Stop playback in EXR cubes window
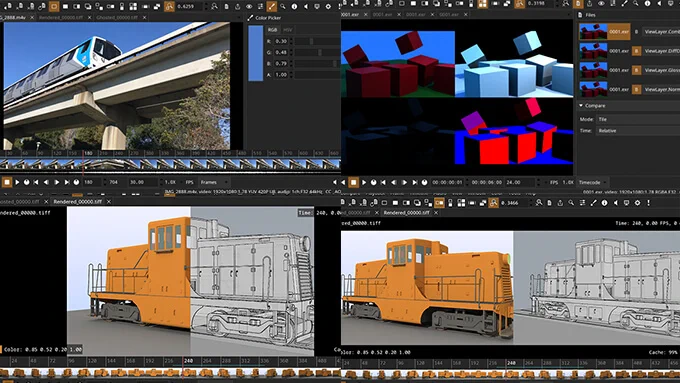680x383 pixels. click(353, 182)
